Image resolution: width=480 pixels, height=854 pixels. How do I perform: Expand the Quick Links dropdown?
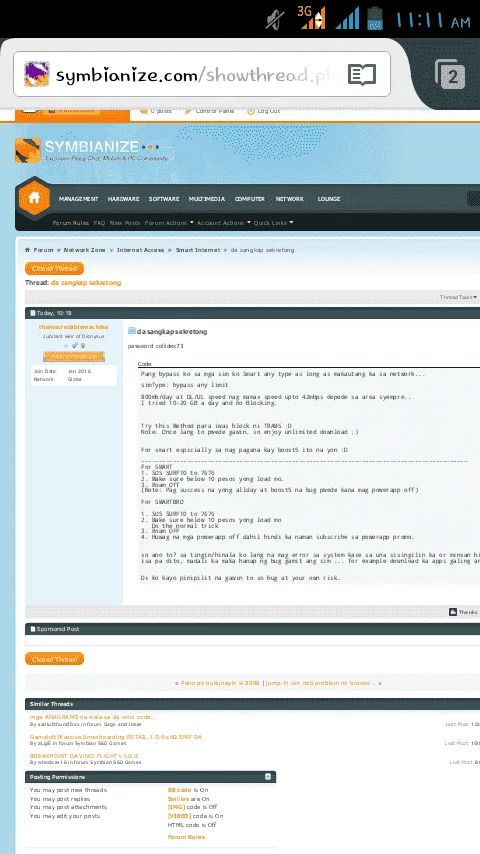pyautogui.click(x=274, y=223)
